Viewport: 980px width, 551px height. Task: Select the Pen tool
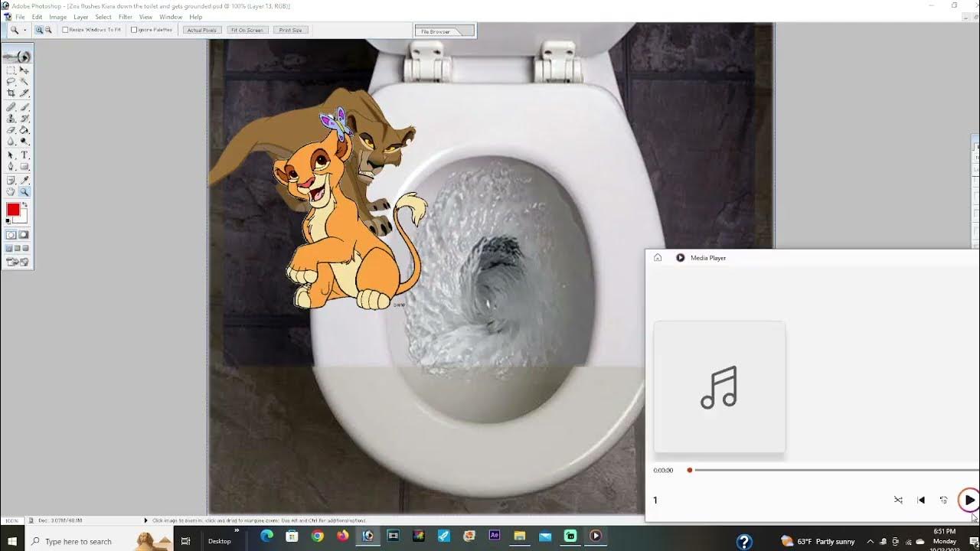point(11,166)
